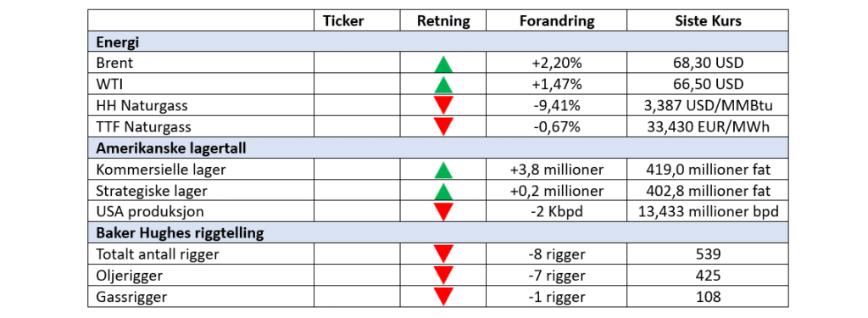Click the green arrow for Kommersielle lager
Viewport: 868px width, 318px height.
pos(443,170)
